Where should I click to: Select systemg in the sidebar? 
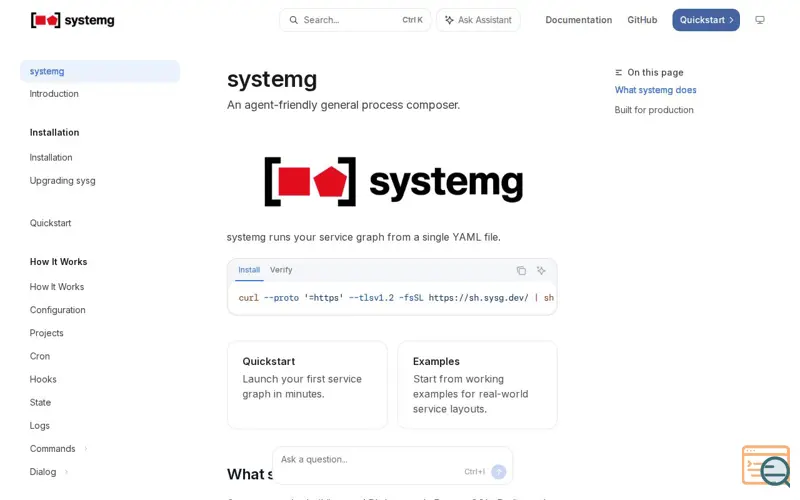[100, 71]
